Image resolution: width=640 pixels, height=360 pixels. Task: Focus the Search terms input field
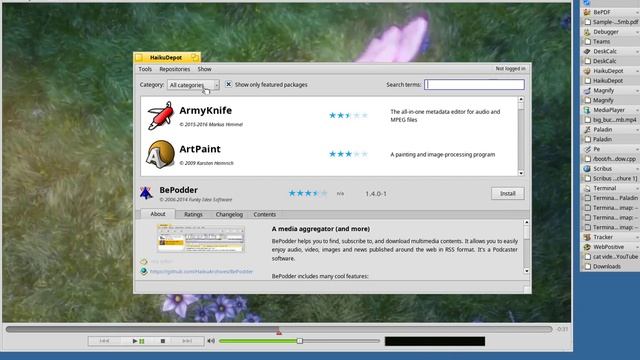[474, 84]
